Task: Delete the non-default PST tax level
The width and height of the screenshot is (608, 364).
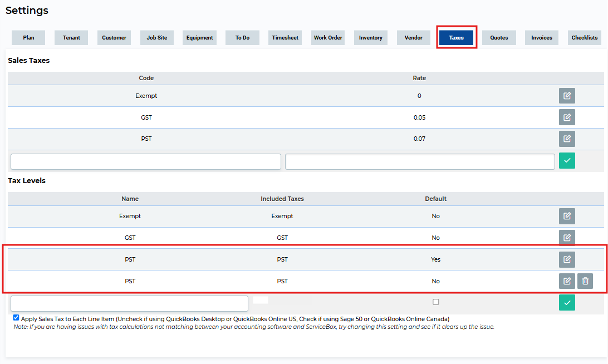Action: [585, 281]
